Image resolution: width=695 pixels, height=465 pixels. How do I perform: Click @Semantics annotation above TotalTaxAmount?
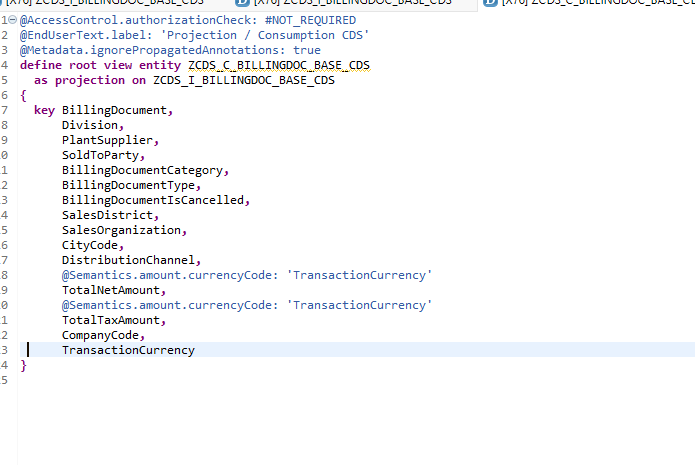tap(247, 305)
